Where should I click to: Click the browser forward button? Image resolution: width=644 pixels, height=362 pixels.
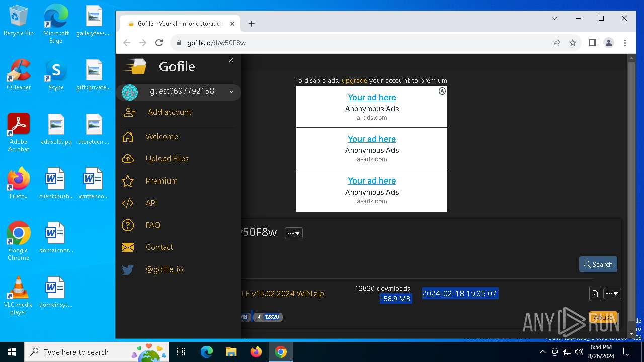[143, 43]
